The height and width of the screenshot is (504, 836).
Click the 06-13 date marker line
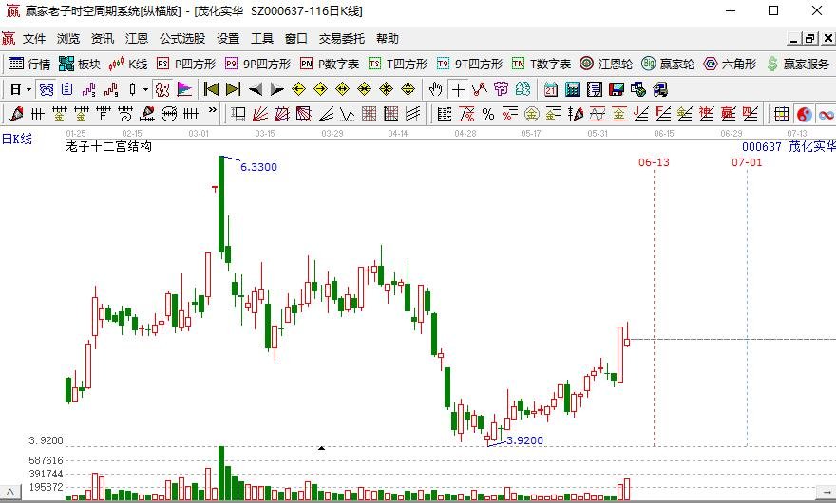click(655, 308)
